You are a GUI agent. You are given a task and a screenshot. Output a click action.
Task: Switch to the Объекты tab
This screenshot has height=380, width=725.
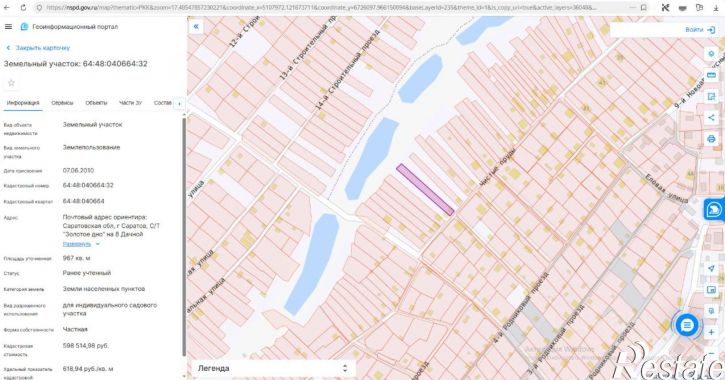pos(96,103)
